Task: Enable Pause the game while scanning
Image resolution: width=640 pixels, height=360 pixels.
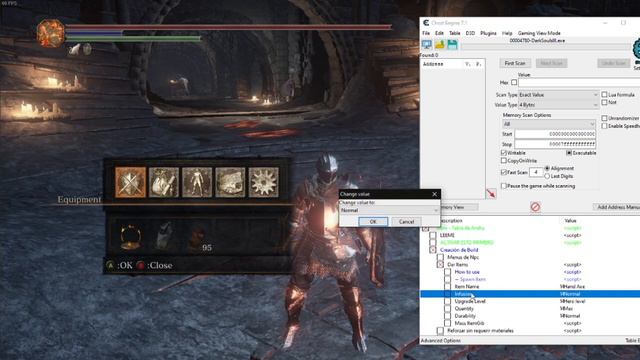Action: point(504,186)
